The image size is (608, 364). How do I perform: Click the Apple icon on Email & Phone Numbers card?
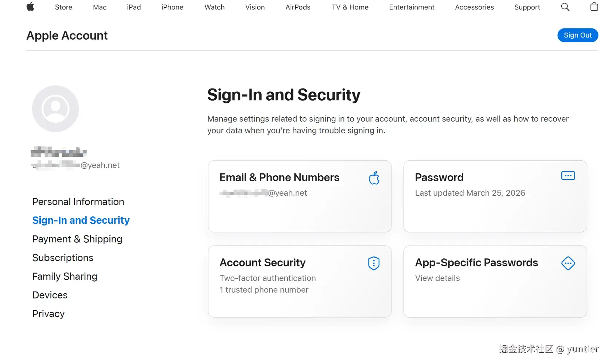374,178
